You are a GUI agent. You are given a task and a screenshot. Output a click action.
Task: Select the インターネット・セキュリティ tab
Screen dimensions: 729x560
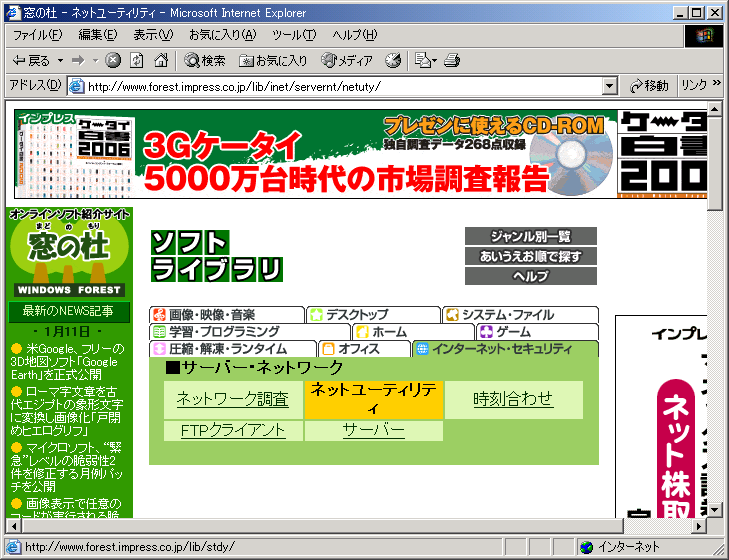pos(505,349)
